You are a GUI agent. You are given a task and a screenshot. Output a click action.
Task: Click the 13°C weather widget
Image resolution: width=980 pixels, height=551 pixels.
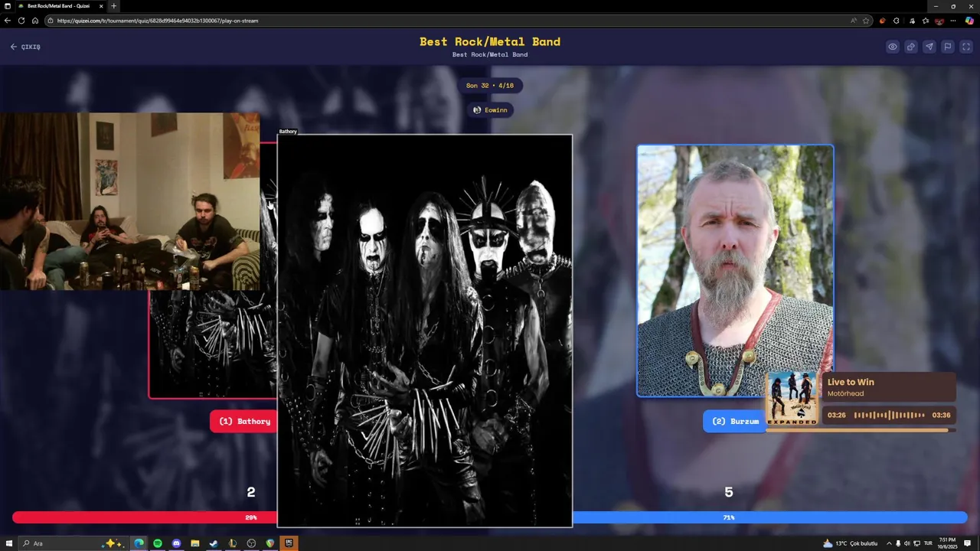point(850,543)
